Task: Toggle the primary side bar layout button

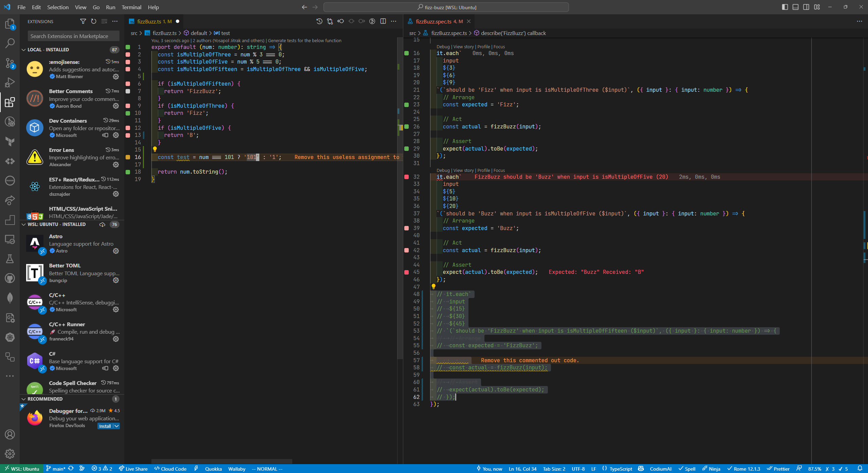Action: tap(785, 7)
